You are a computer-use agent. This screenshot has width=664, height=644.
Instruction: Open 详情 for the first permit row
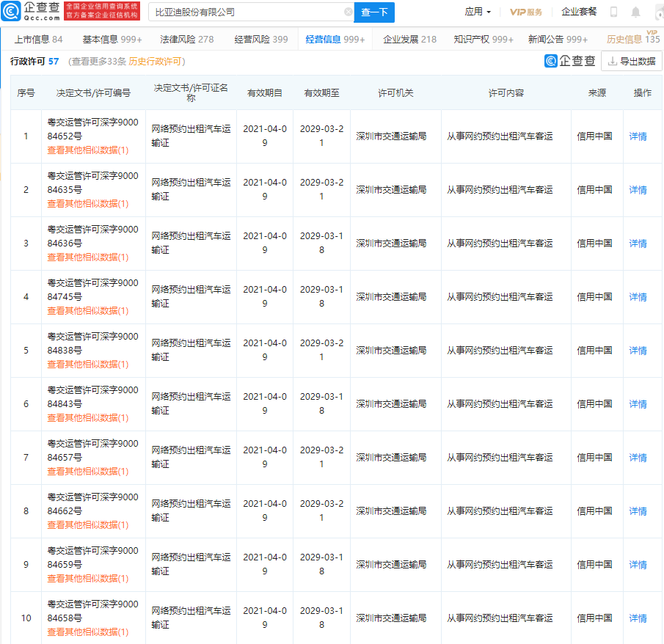click(638, 136)
